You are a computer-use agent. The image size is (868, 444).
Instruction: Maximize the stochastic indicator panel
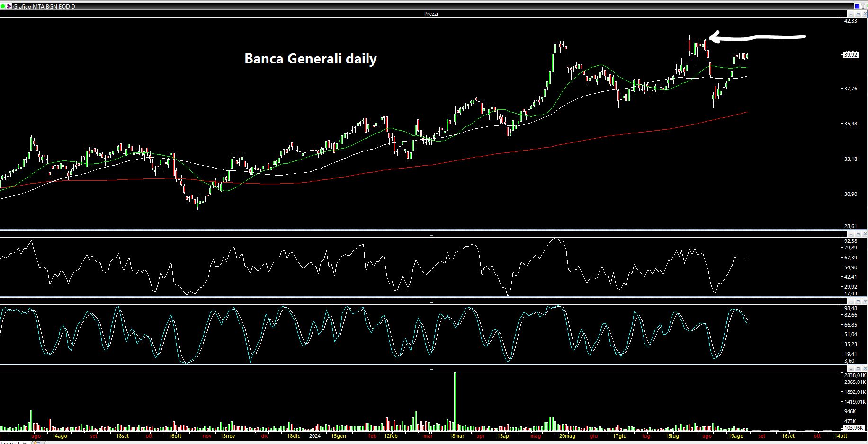click(858, 301)
